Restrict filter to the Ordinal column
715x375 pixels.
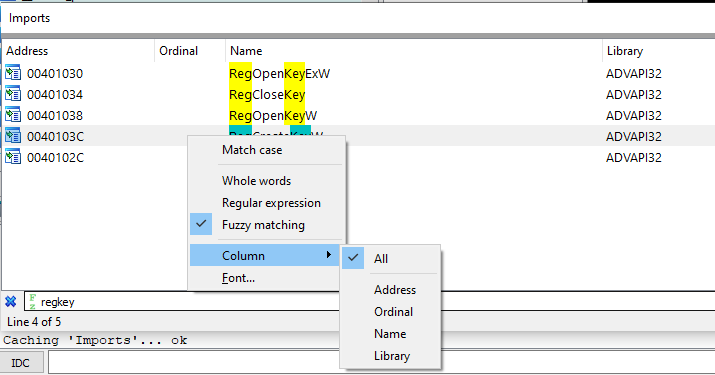click(390, 311)
